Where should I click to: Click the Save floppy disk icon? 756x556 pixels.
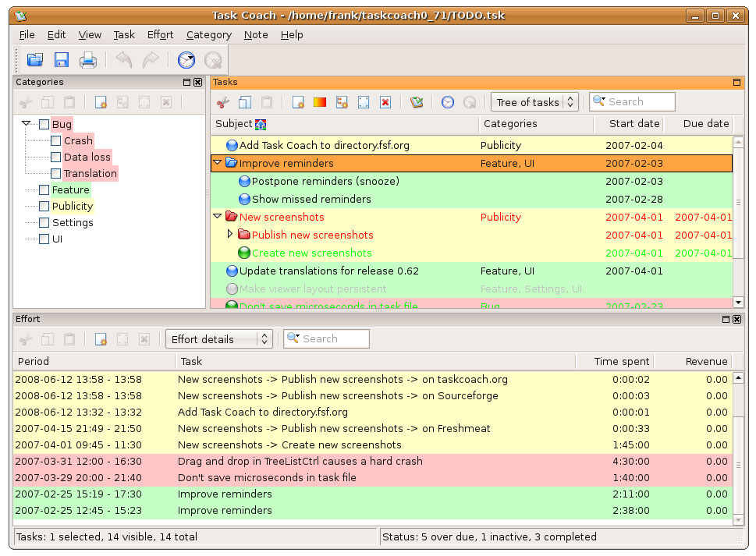click(x=61, y=60)
